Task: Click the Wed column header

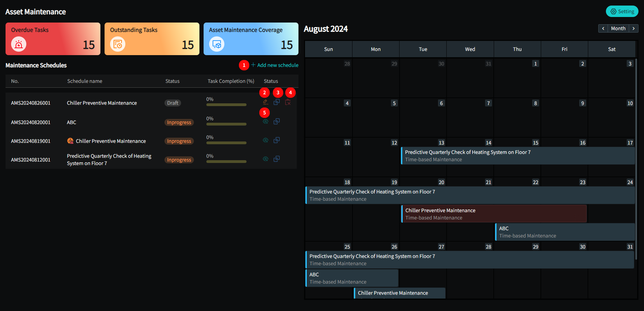Action: (470, 49)
